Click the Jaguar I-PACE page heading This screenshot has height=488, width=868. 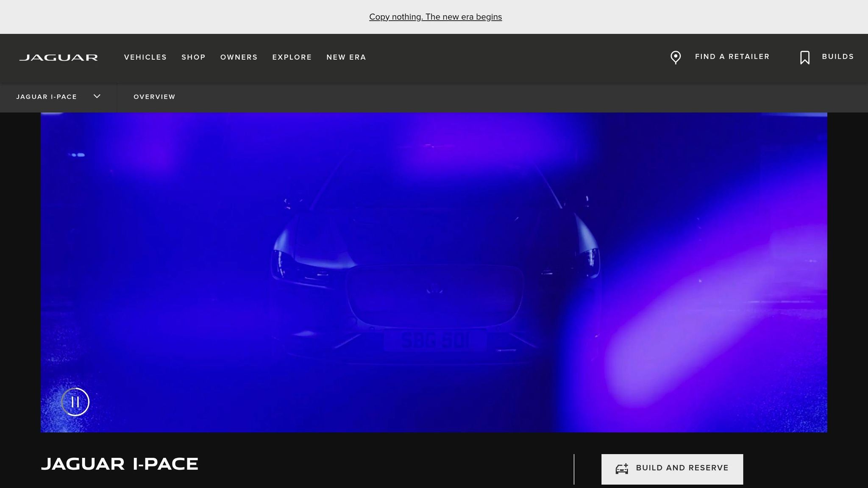[x=120, y=464]
